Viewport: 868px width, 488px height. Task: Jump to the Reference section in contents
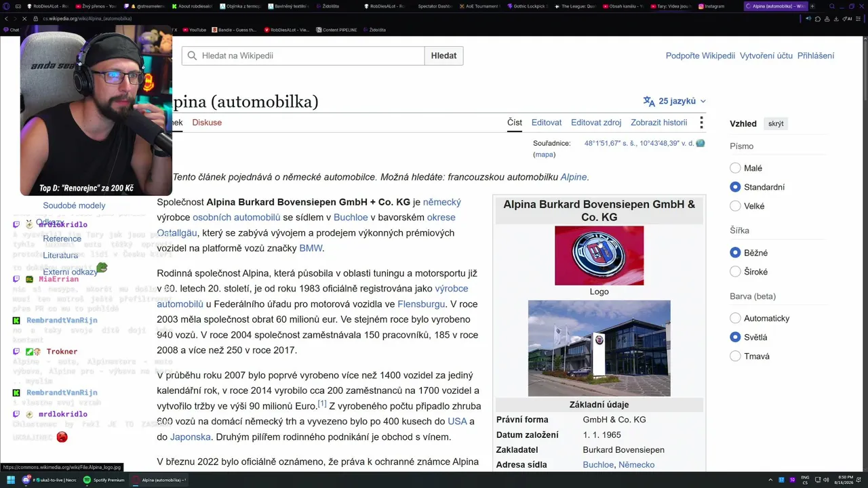coord(62,239)
